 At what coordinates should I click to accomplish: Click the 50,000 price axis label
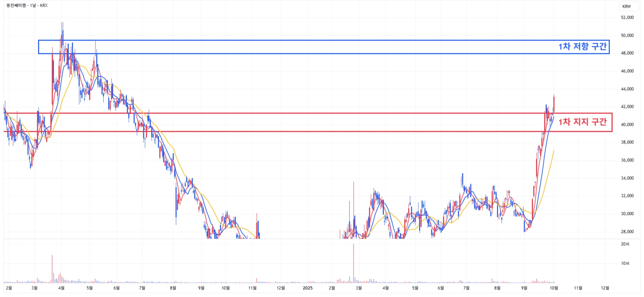click(627, 35)
